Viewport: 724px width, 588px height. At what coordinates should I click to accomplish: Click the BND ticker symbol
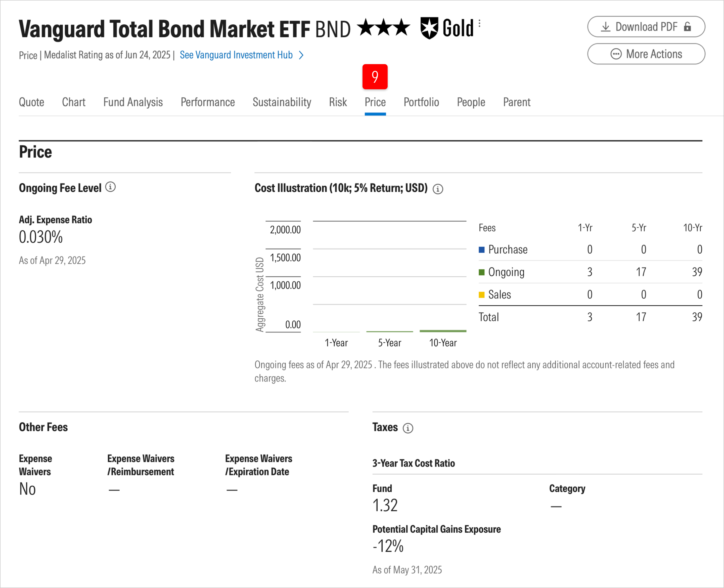point(333,29)
